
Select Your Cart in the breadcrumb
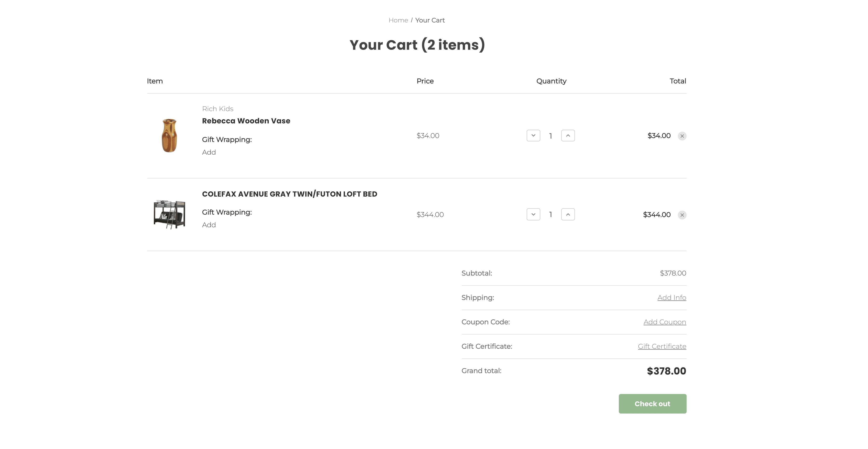click(x=430, y=20)
